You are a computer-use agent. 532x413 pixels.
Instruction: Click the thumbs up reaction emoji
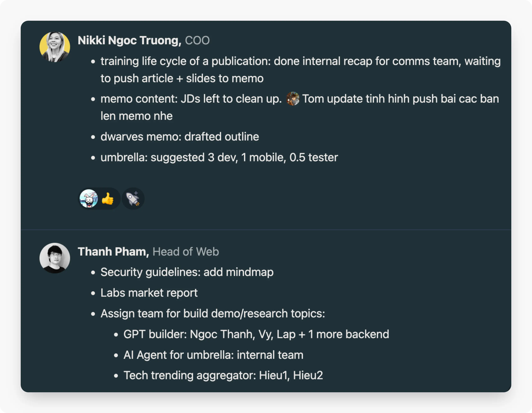pos(108,199)
